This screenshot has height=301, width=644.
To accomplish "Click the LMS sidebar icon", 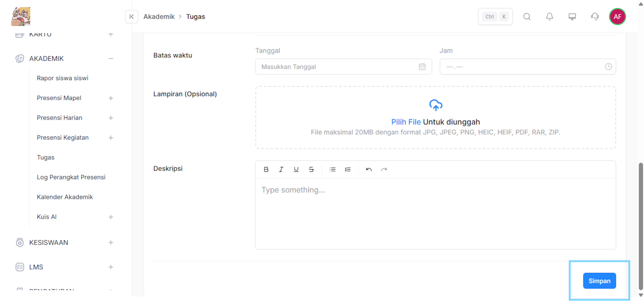I will pos(20,267).
